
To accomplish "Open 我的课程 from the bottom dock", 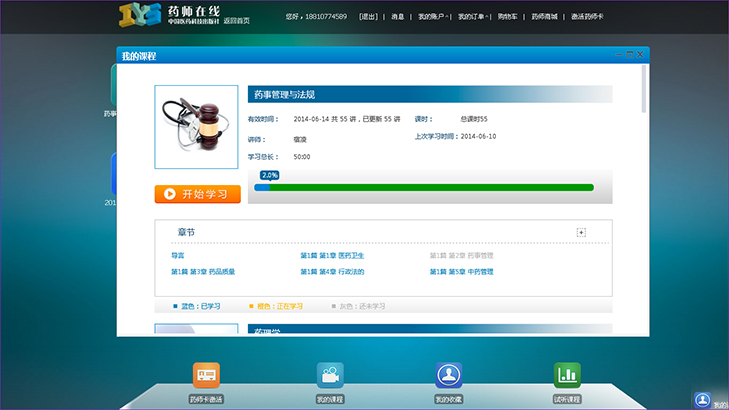I will click(330, 376).
